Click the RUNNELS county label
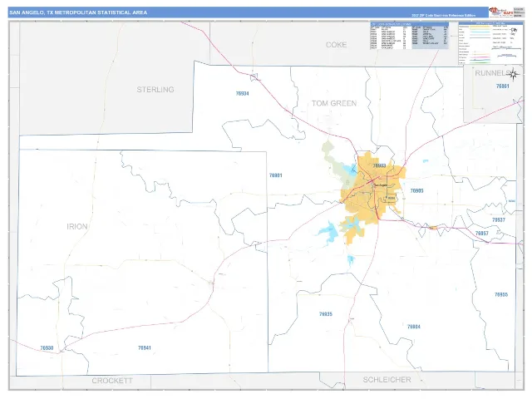Image resolution: width=532 pixels, height=399 pixels. (x=492, y=73)
